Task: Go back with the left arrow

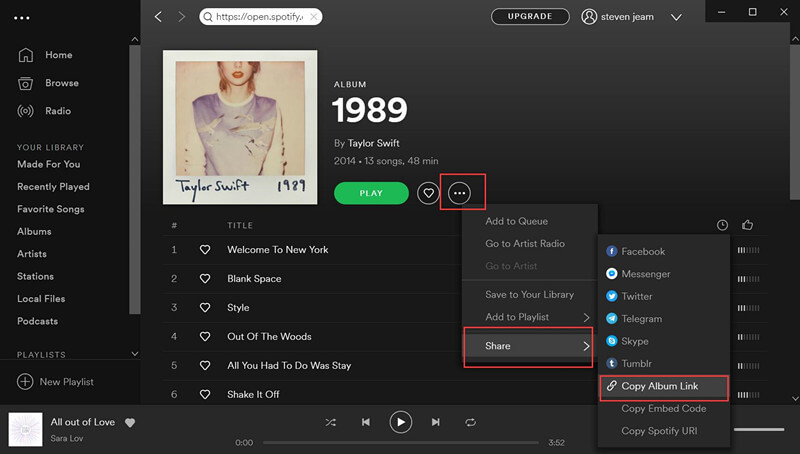Action: [x=158, y=17]
